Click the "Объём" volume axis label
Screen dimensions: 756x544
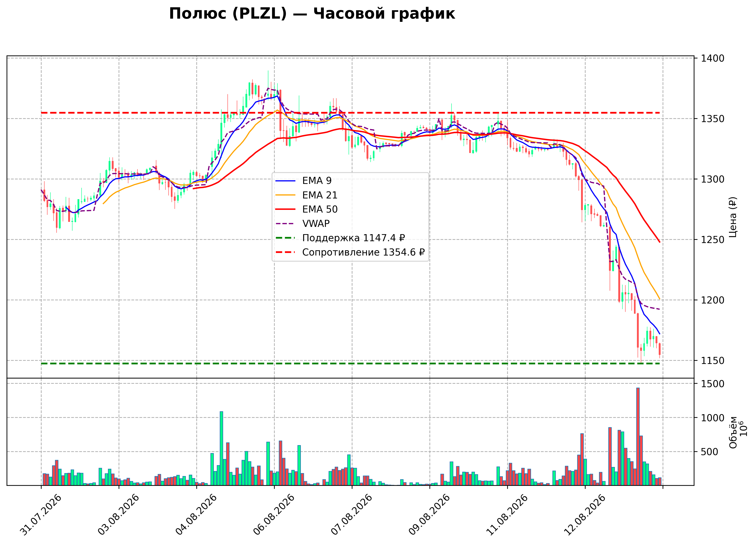(x=733, y=433)
